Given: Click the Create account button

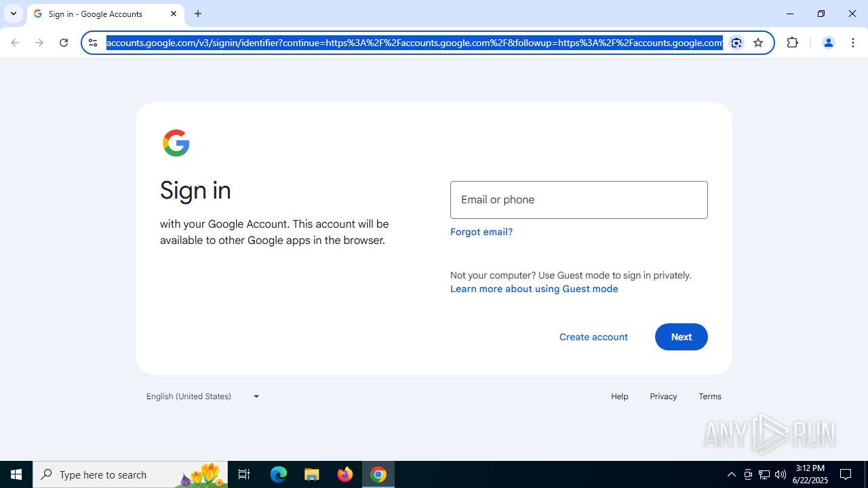Looking at the screenshot, I should [593, 337].
